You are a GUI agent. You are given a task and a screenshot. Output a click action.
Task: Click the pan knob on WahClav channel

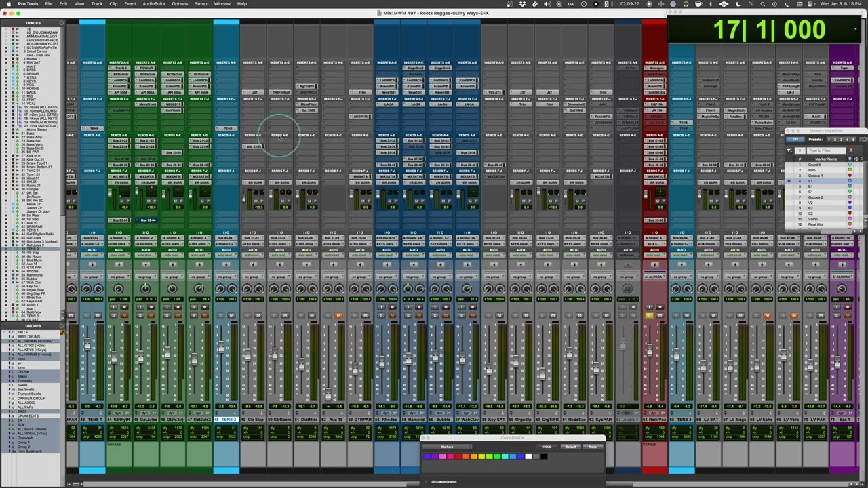(x=467, y=289)
